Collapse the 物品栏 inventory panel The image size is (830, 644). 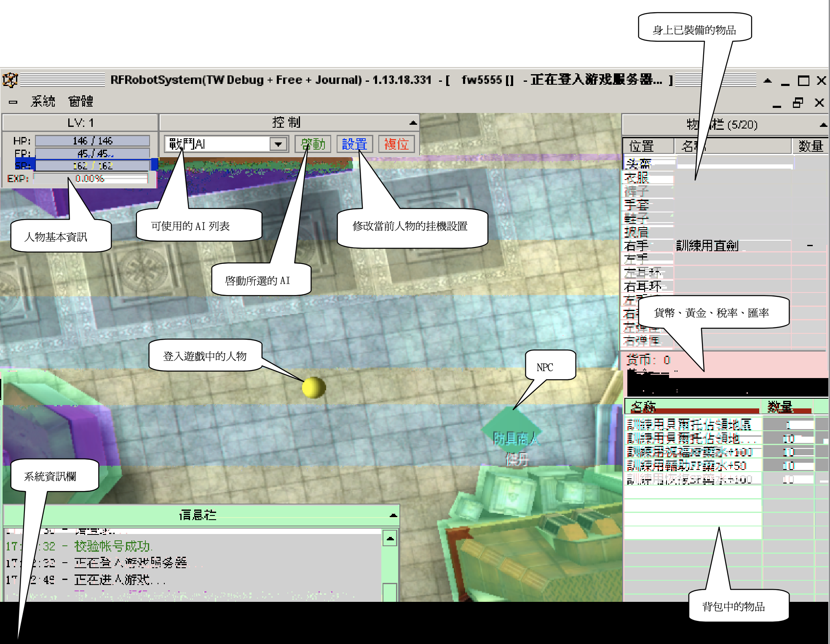coord(823,125)
